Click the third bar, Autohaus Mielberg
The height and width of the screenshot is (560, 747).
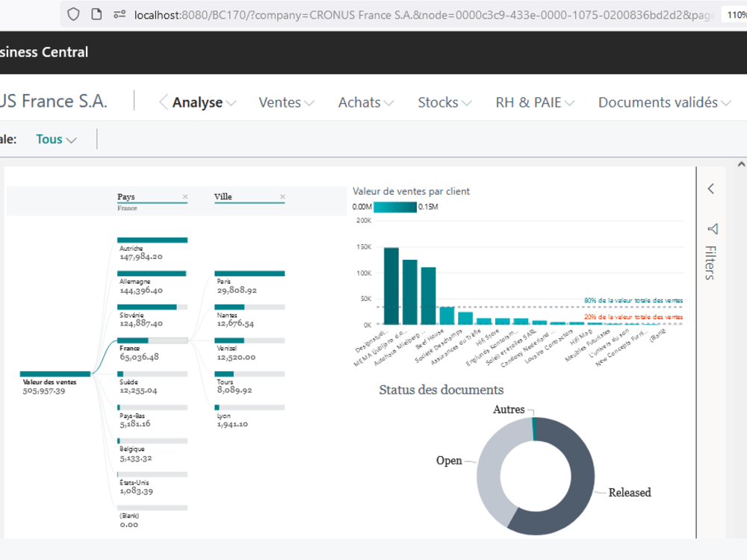[428, 296]
